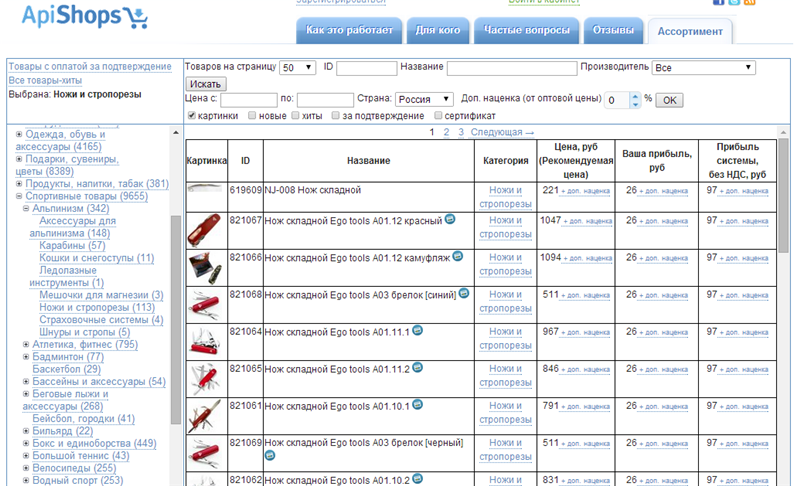Viewport: 800px width, 486px height.
Task: Open the Отзывы tab
Action: [613, 31]
